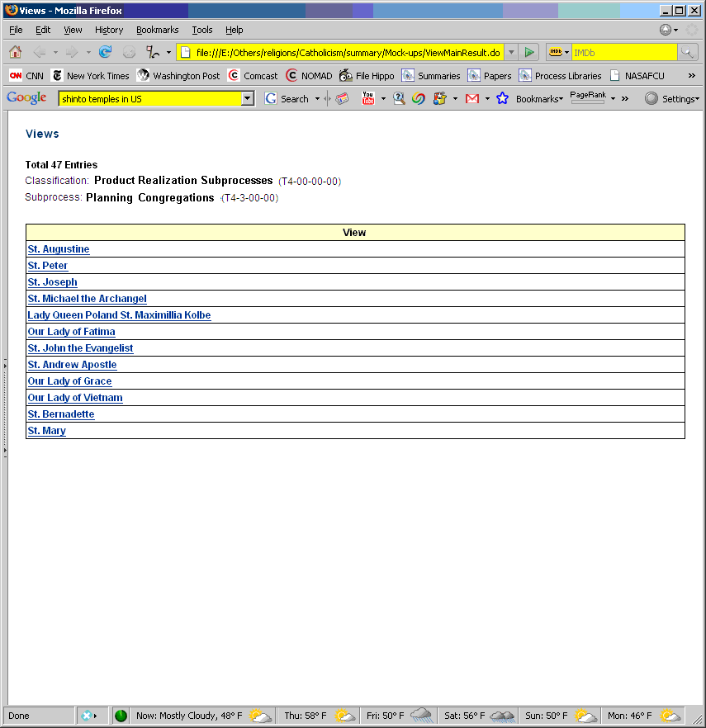Reload the current page
The width and height of the screenshot is (706, 728).
click(106, 52)
